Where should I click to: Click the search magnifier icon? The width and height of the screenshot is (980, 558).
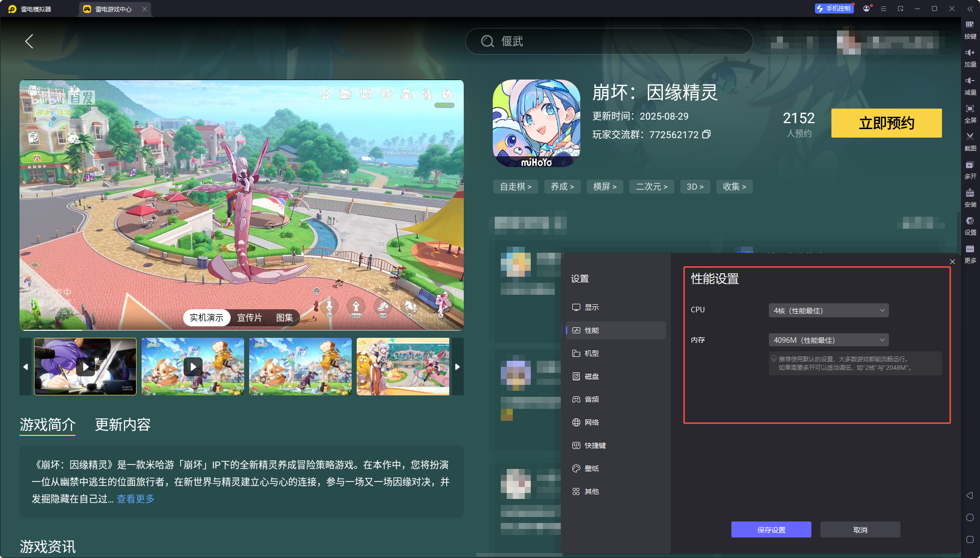[x=487, y=41]
